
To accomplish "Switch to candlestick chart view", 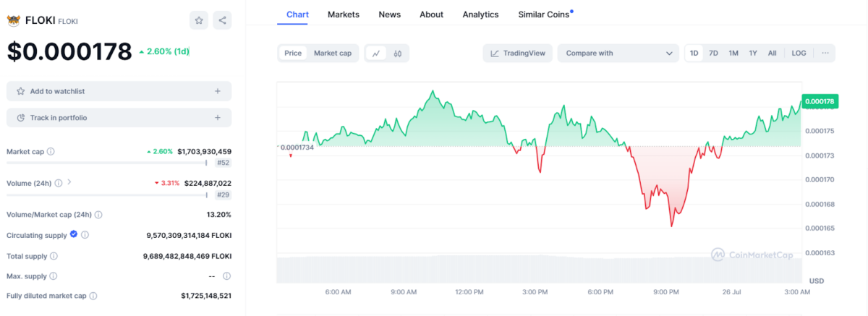I will (398, 53).
